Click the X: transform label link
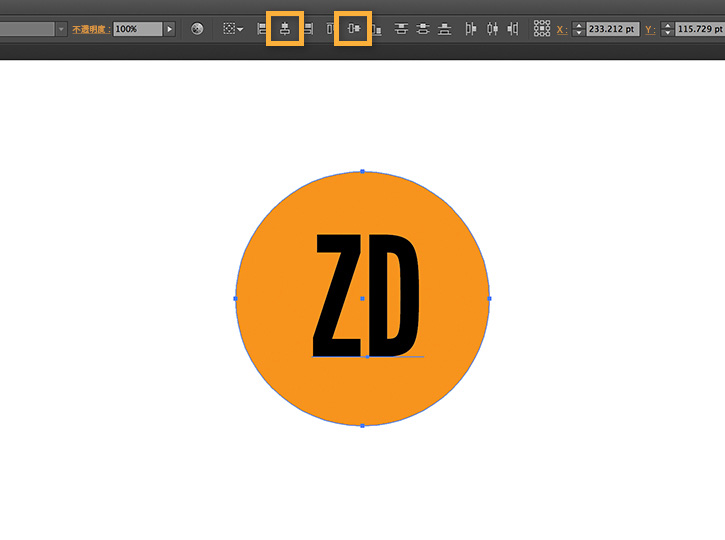This screenshot has width=725, height=540. click(561, 30)
